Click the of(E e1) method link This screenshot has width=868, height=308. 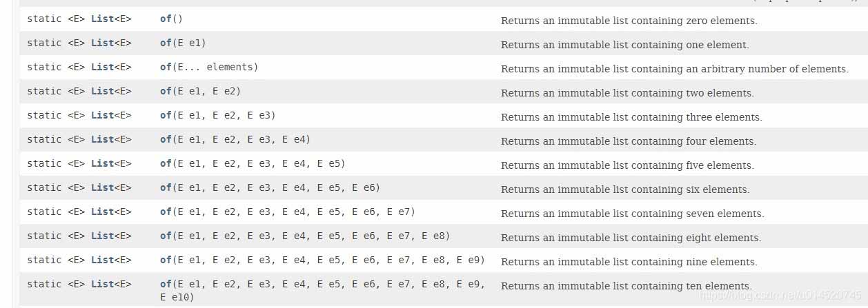pyautogui.click(x=166, y=43)
